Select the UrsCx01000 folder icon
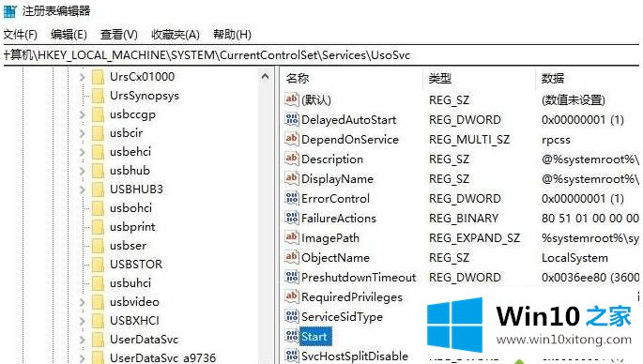This screenshot has height=364, width=643. (98, 77)
